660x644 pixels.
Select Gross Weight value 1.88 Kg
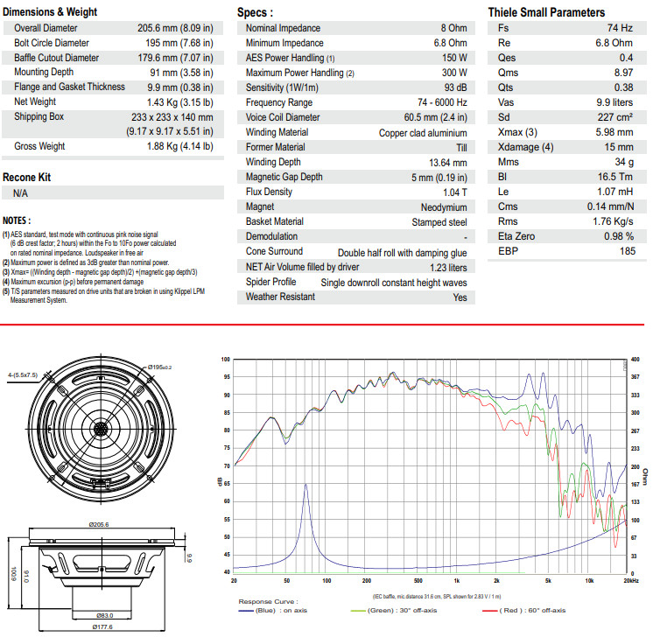click(179, 146)
